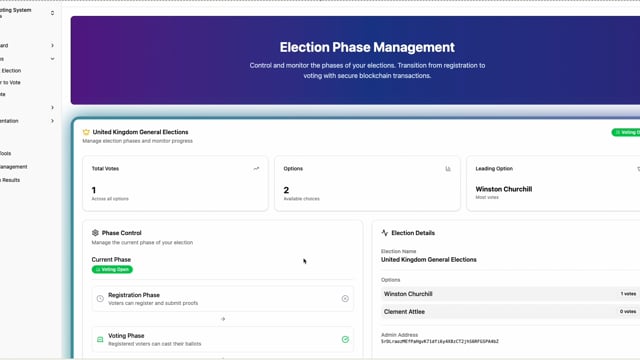This screenshot has height=360, width=640.
Task: Click the 'Manage election phases and monitor progress' subtitle
Action: coord(138,141)
